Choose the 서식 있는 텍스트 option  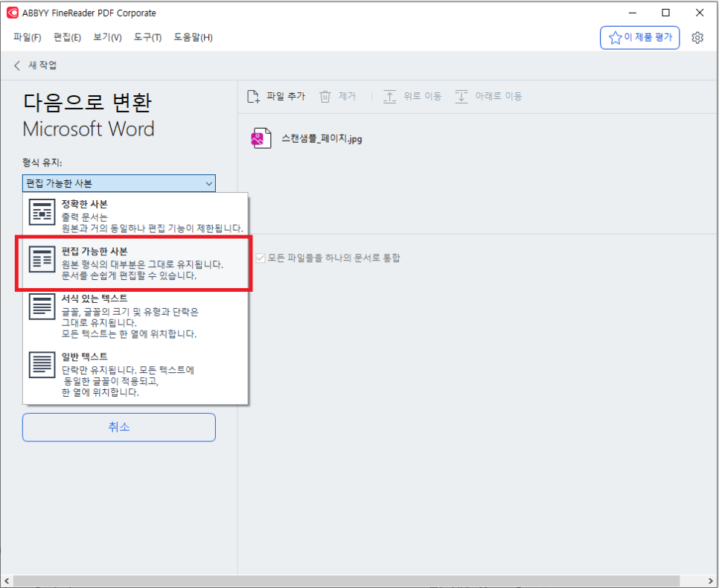pyautogui.click(x=135, y=316)
